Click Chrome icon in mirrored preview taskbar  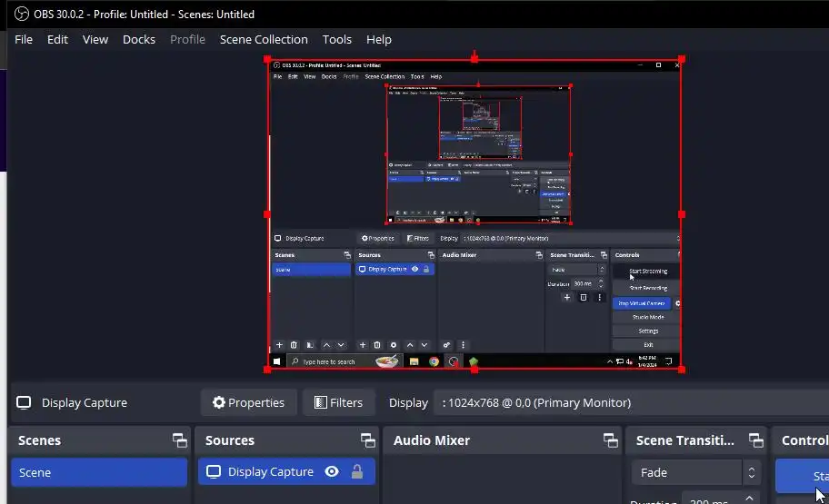tap(434, 361)
